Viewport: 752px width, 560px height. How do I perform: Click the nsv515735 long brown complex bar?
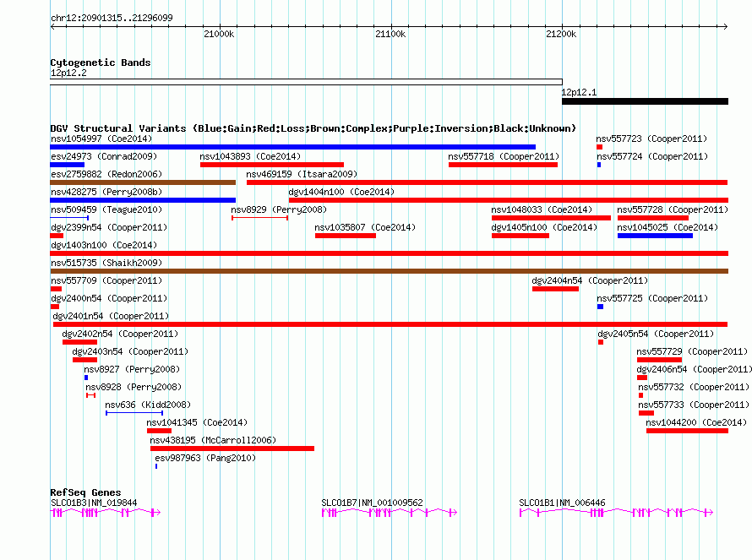coord(390,271)
